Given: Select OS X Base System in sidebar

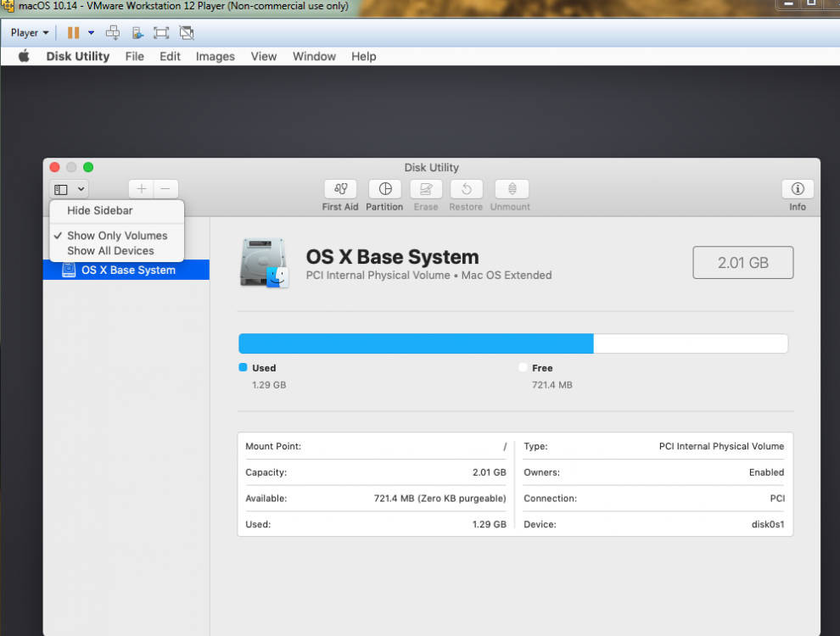Looking at the screenshot, I should click(x=126, y=270).
